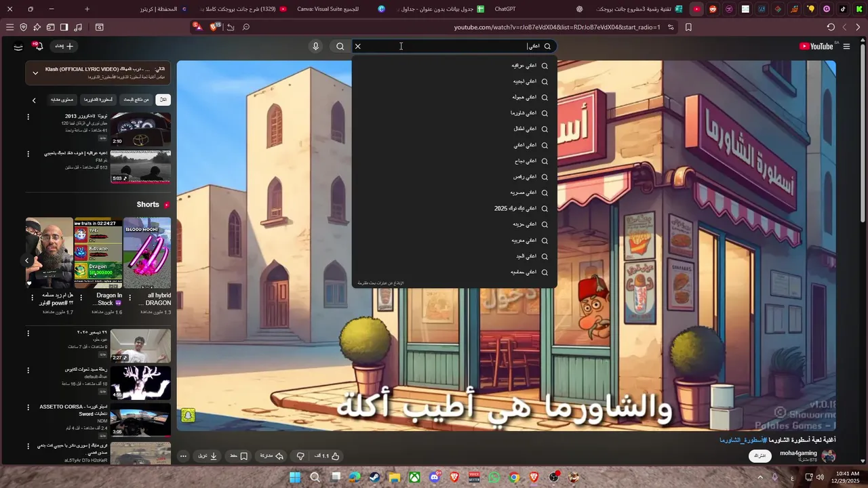Open more options for 'Dragon In Stock' short
The width and height of the screenshot is (868, 488).
pyautogui.click(x=81, y=297)
